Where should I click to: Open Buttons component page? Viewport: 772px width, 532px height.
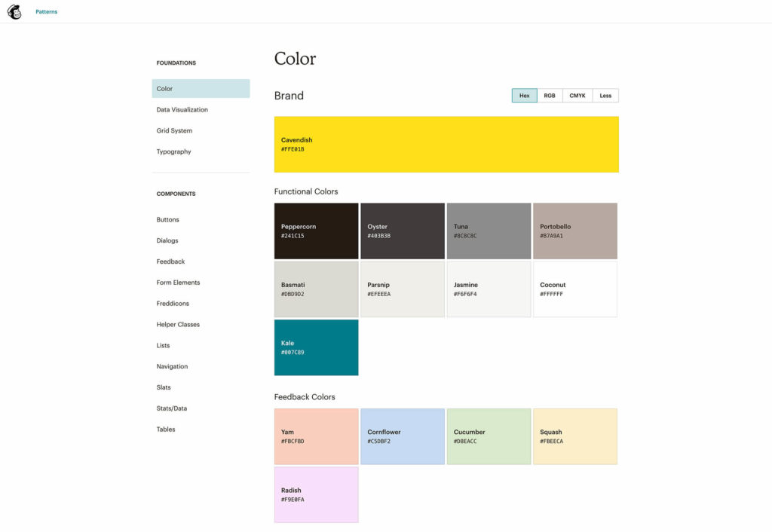pyautogui.click(x=167, y=220)
